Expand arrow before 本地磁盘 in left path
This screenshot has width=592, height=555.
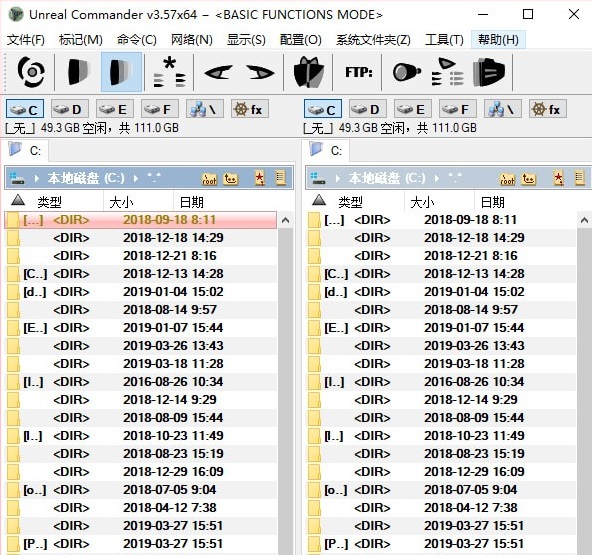37,178
